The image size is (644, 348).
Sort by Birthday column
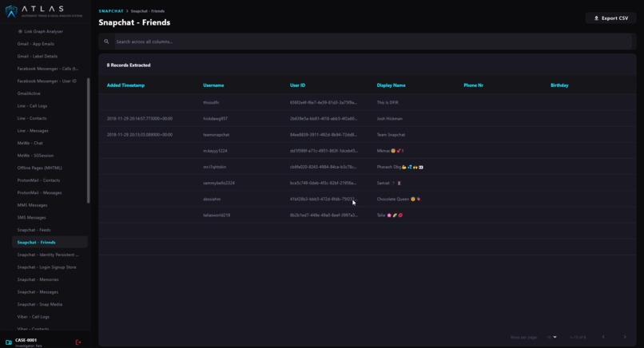[559, 85]
